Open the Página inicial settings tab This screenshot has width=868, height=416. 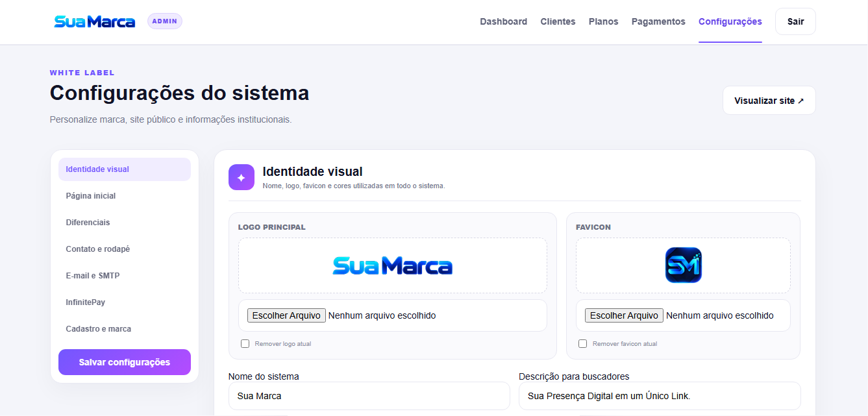125,196
